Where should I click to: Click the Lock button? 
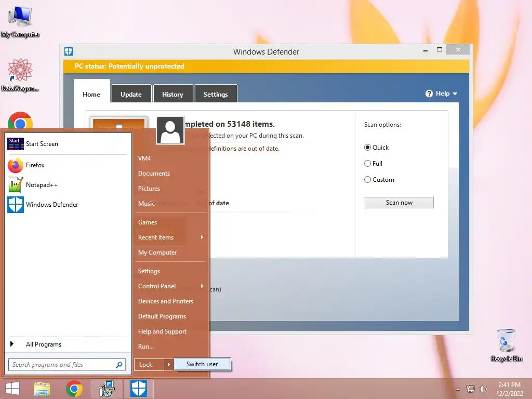pos(149,365)
